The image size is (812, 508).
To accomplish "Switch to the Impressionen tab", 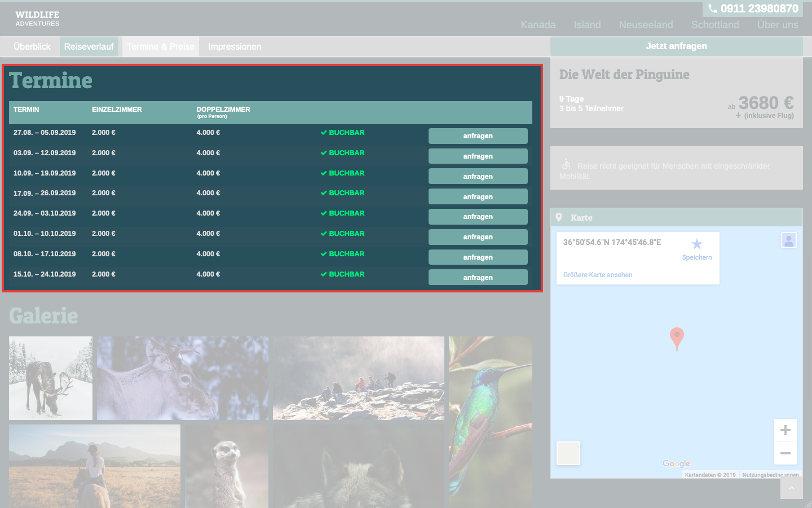I will pyautogui.click(x=235, y=47).
